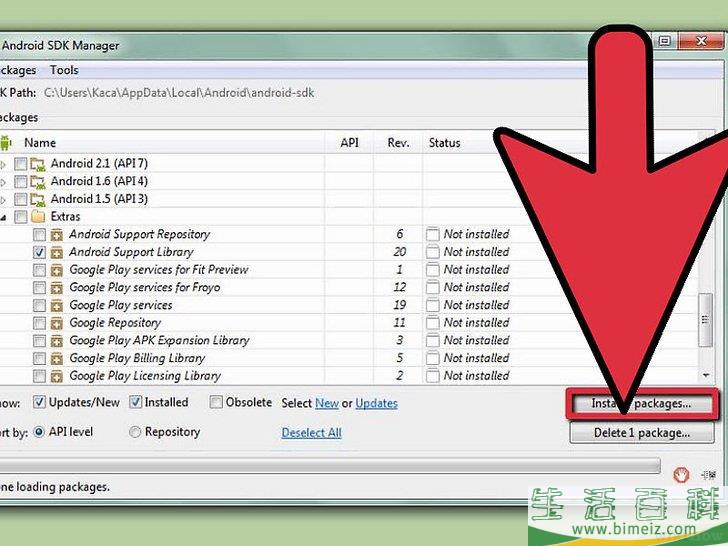728x546 pixels.
Task: Click package icon for Google Play APK Expansion Library
Action: 57,341
